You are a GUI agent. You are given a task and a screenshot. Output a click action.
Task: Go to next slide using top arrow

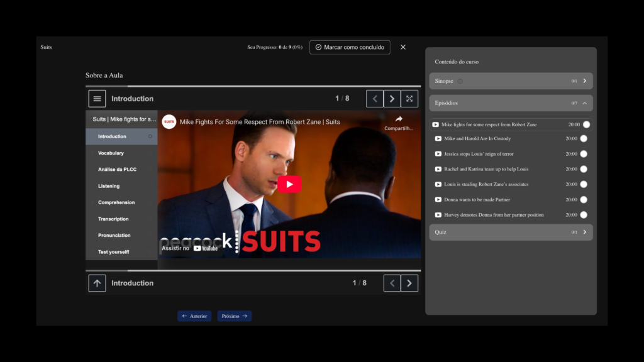(x=392, y=99)
